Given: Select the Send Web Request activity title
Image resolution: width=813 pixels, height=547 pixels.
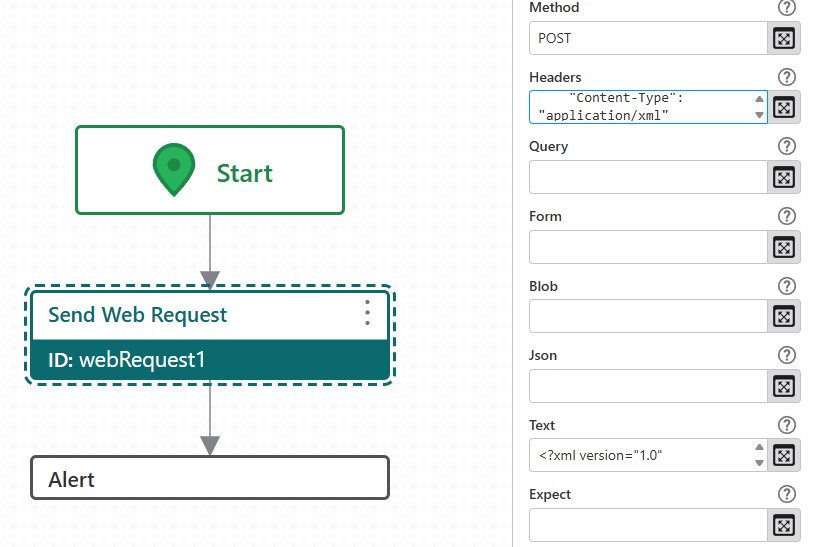Looking at the screenshot, I should (x=137, y=315).
